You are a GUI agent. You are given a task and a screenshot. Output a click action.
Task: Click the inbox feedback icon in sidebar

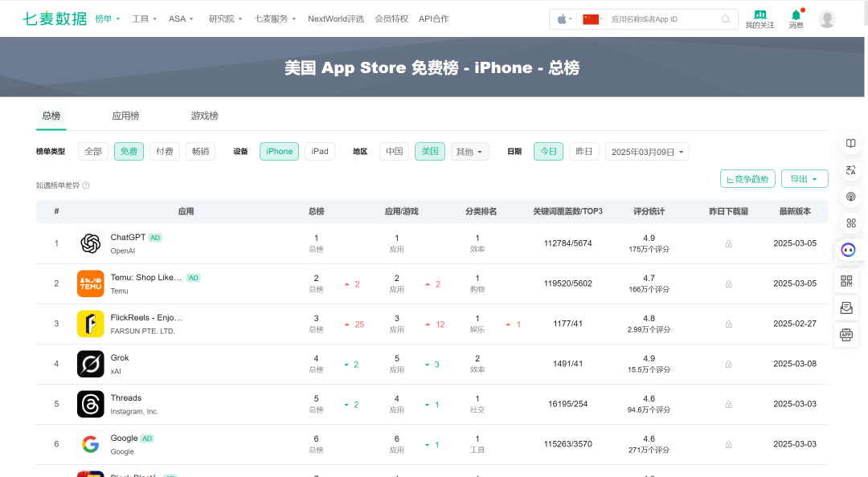point(846,308)
